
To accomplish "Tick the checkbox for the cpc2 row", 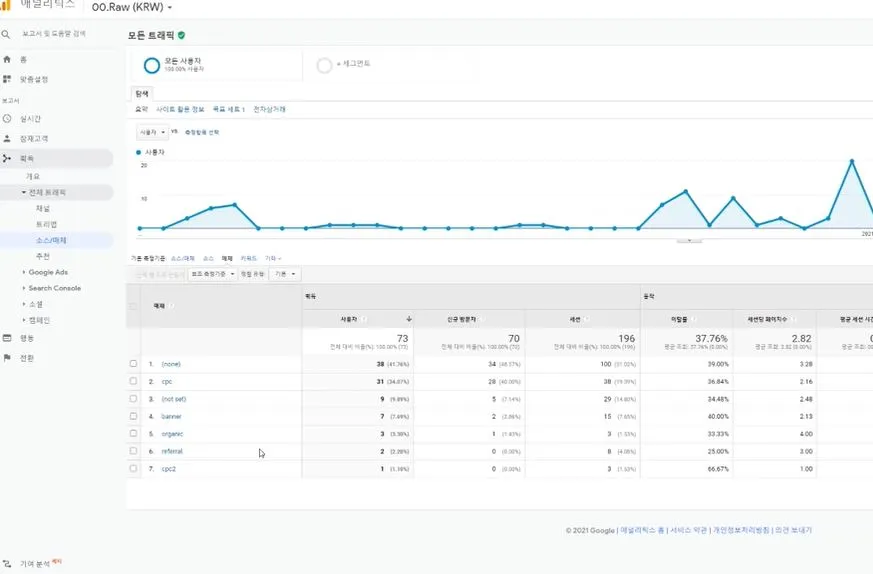I will 133,468.
